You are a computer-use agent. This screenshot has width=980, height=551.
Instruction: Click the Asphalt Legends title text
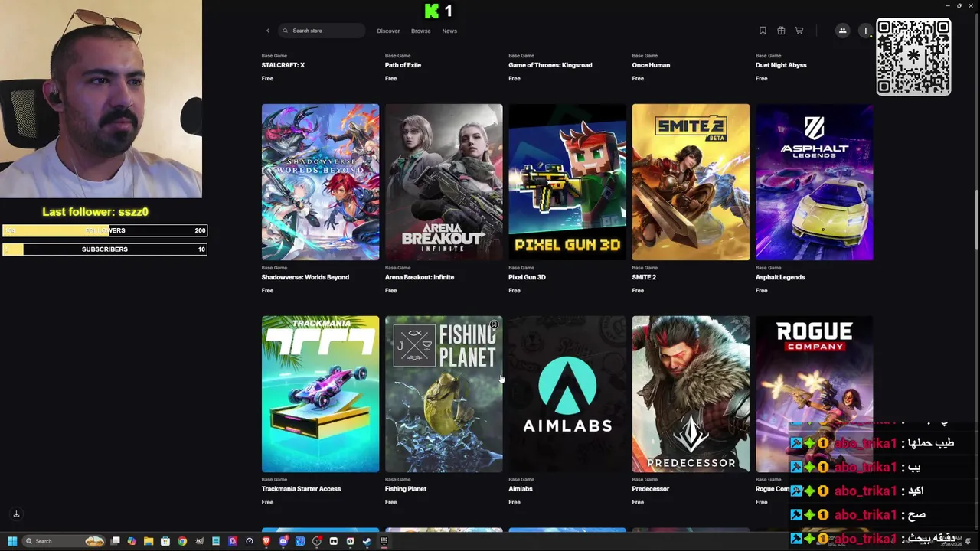point(780,277)
